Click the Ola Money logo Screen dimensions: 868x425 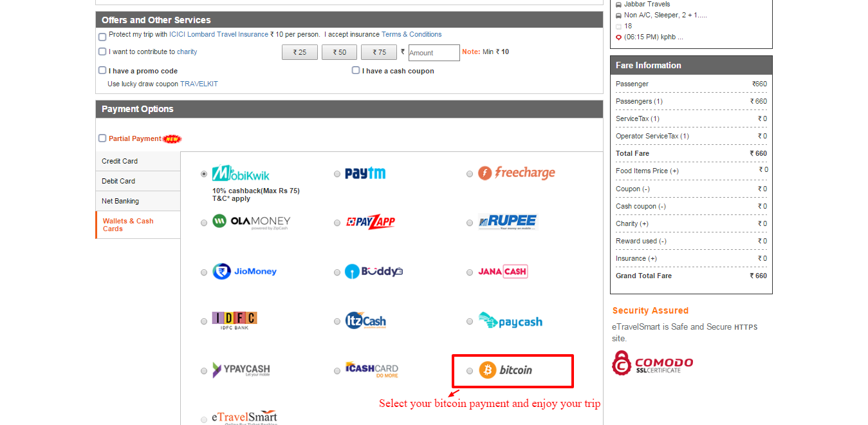tap(251, 222)
